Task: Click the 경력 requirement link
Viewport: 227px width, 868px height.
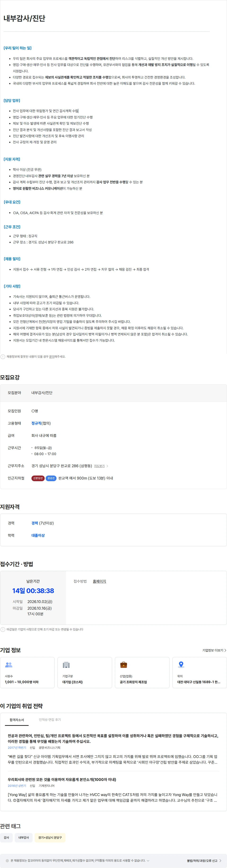Action: coord(35,523)
